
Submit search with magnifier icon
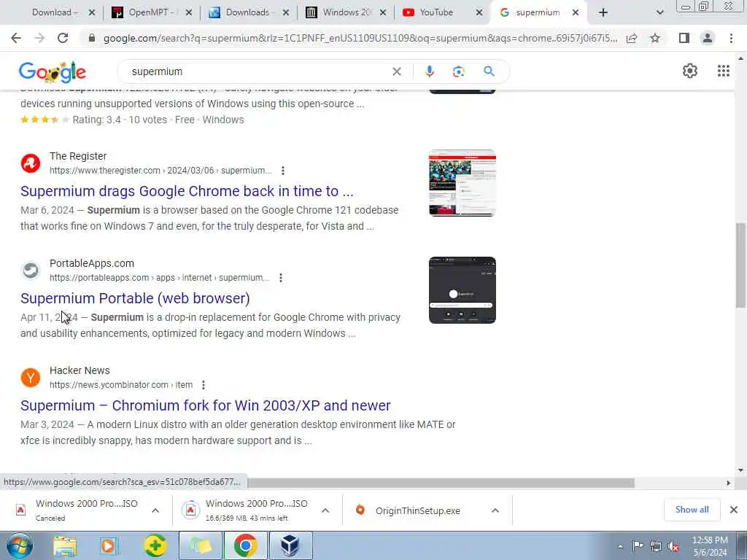click(x=489, y=71)
